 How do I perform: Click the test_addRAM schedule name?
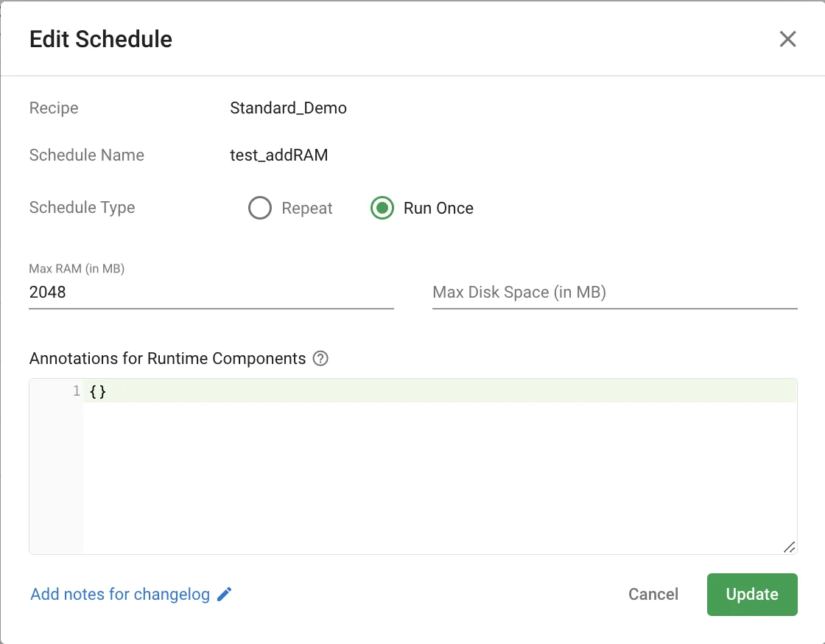pos(278,155)
